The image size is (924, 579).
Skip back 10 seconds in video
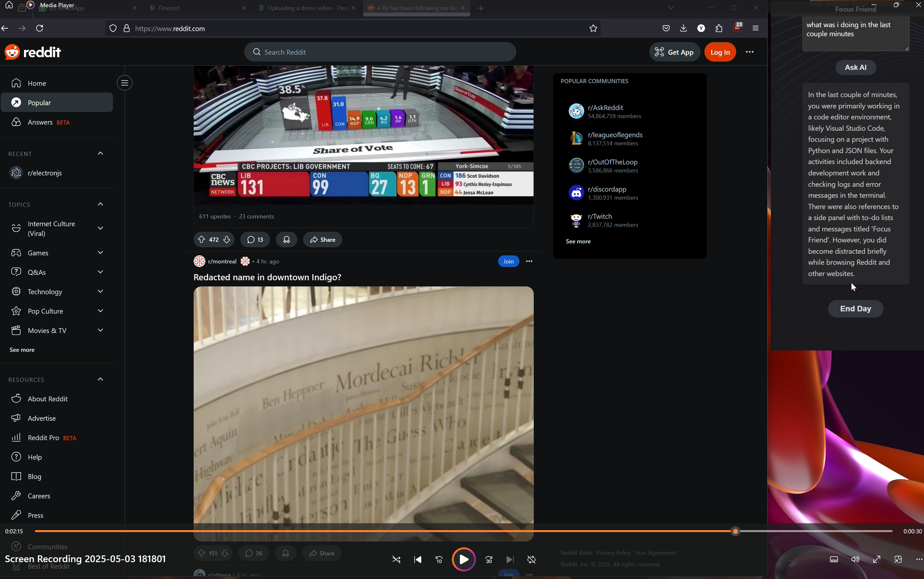439,560
